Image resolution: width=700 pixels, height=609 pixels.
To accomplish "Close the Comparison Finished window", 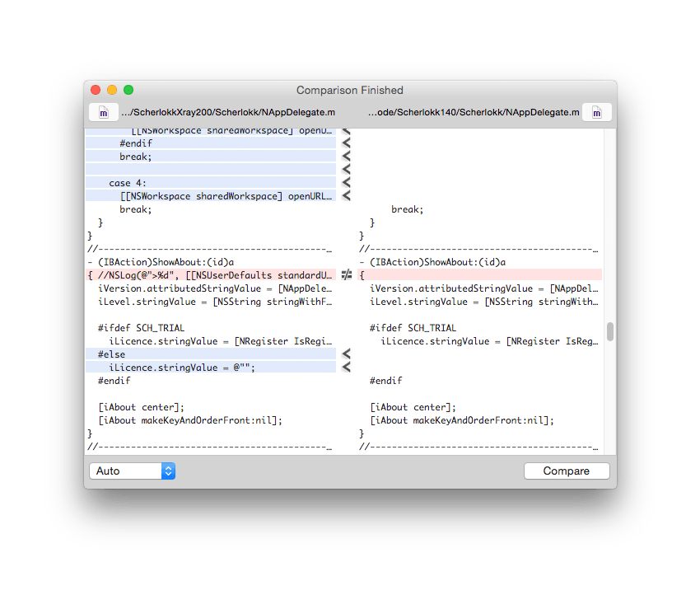I will [x=96, y=90].
